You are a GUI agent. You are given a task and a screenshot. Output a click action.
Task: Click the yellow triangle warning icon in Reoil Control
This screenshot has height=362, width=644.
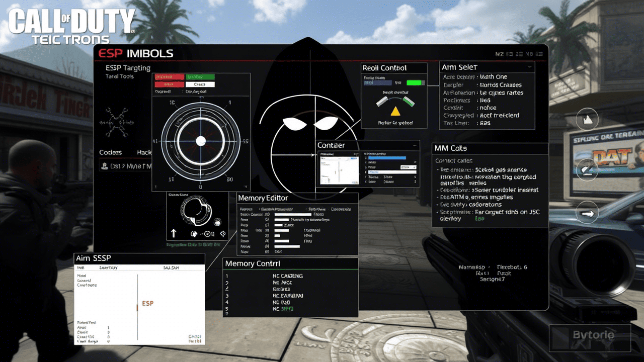(x=395, y=111)
